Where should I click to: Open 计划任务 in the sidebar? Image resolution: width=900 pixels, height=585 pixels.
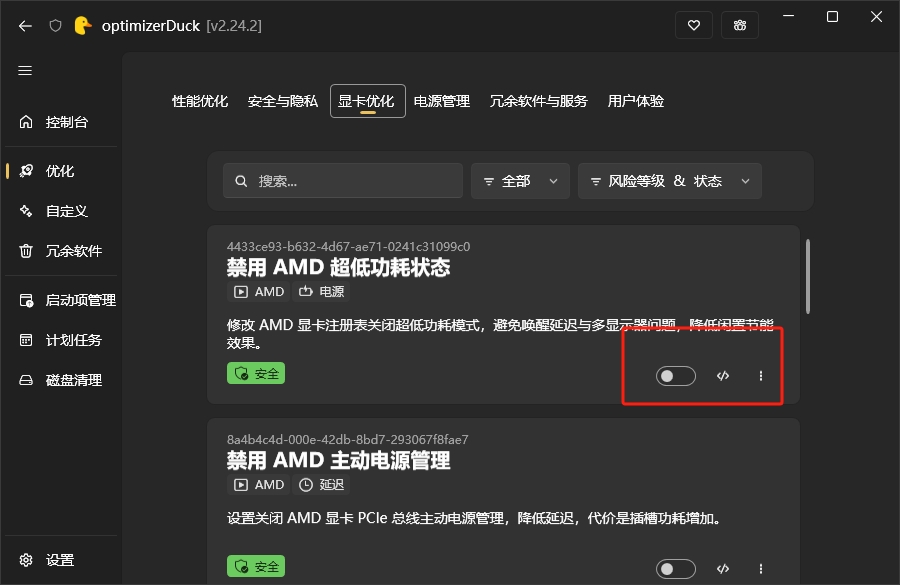(x=61, y=340)
